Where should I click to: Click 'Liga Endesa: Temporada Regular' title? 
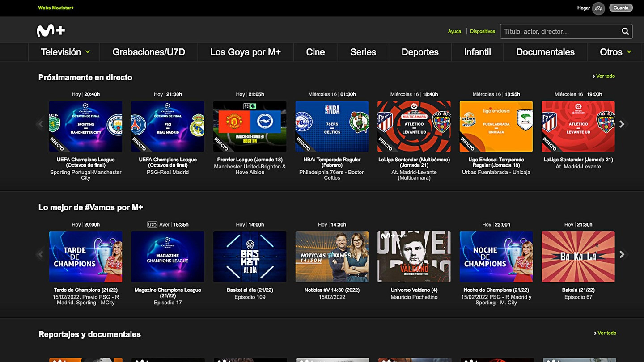pos(496,162)
